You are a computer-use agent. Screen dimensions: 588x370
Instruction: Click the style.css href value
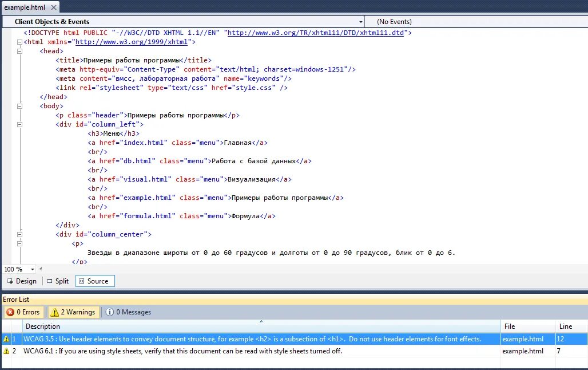click(x=253, y=88)
